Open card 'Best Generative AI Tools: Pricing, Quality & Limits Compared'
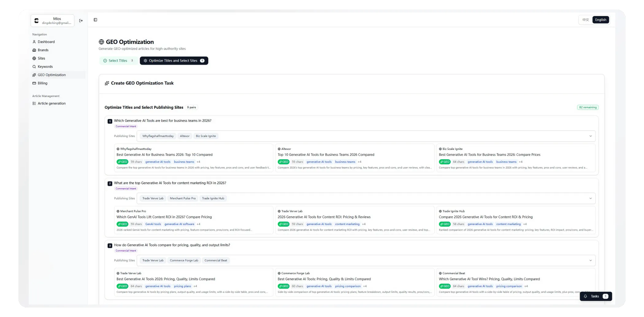Viewport: 644px width, 317px height. [x=355, y=283]
